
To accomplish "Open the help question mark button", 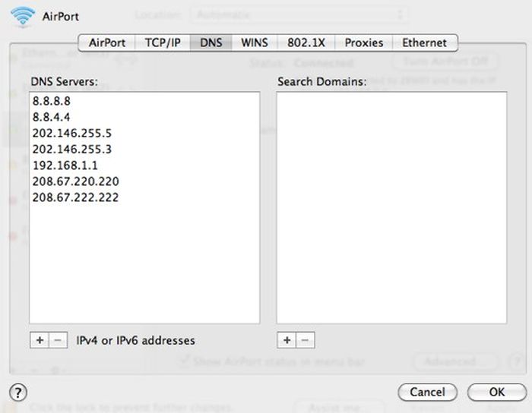I will [x=18, y=393].
